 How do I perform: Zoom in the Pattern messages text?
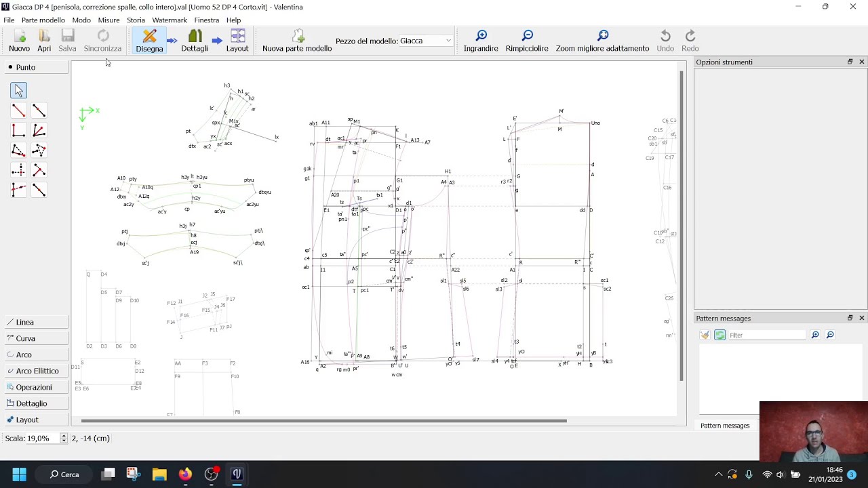(815, 335)
